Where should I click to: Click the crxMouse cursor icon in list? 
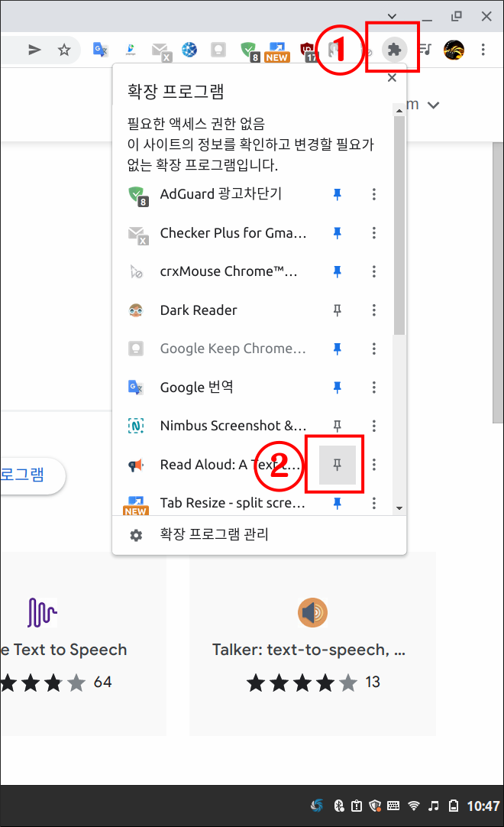pos(135,271)
